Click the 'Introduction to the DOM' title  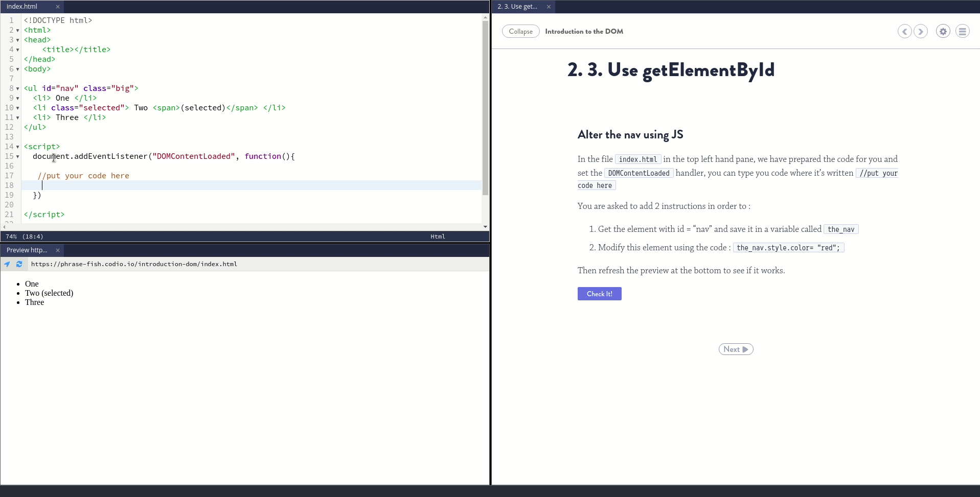584,32
